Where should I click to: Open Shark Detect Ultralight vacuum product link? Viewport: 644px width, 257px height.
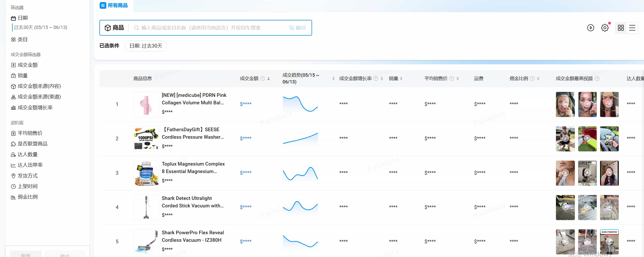[193, 202]
